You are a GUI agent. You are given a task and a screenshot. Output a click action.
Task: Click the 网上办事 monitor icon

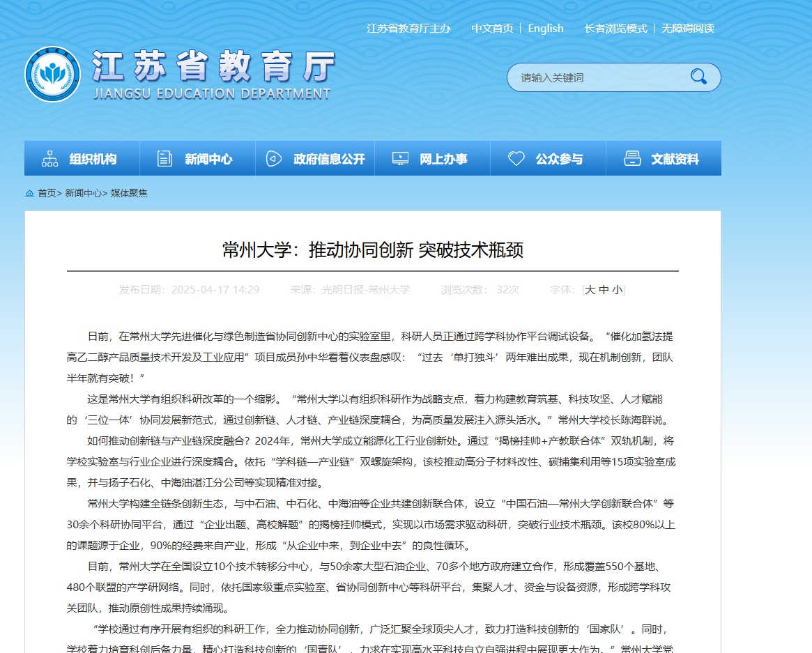pos(400,159)
